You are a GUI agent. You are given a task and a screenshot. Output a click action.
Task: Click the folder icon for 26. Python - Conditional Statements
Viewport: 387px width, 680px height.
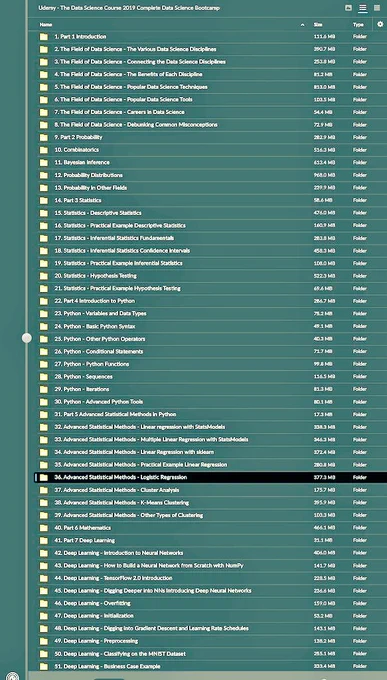(x=44, y=351)
